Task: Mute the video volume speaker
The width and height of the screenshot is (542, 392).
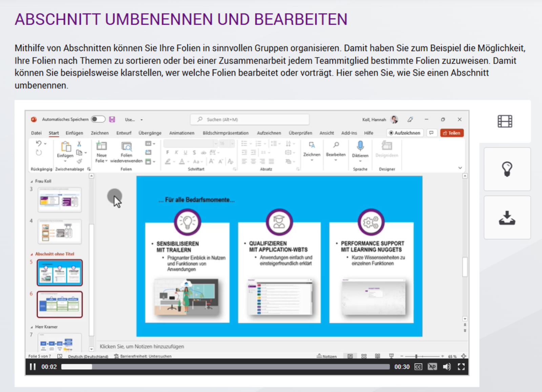Action: pos(446,367)
